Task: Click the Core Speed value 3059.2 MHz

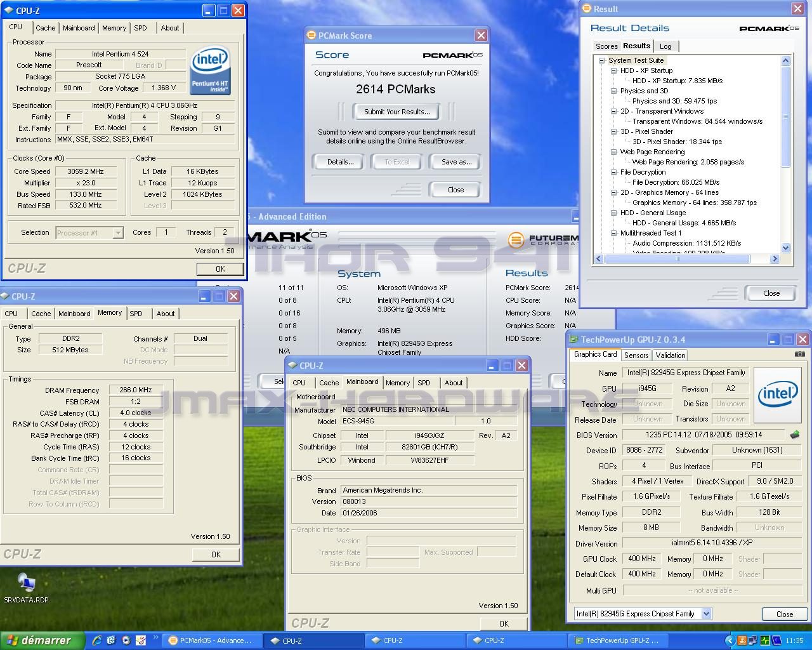Action: pos(86,171)
